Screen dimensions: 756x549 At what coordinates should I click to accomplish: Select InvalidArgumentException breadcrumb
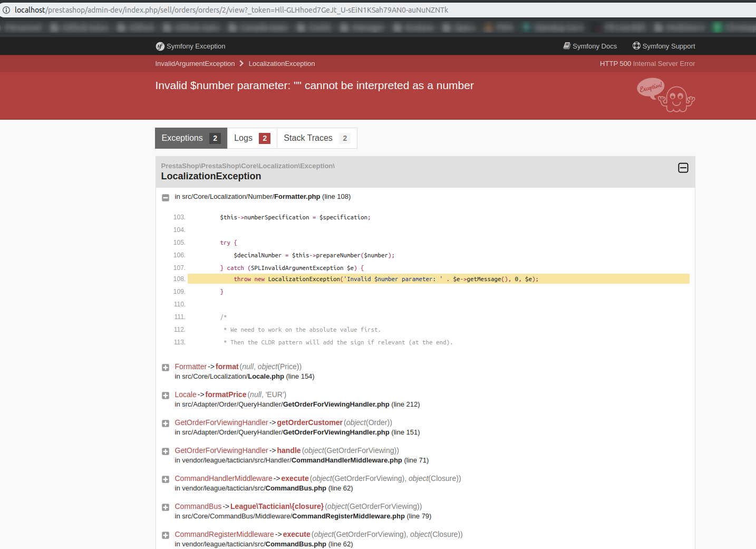point(195,64)
